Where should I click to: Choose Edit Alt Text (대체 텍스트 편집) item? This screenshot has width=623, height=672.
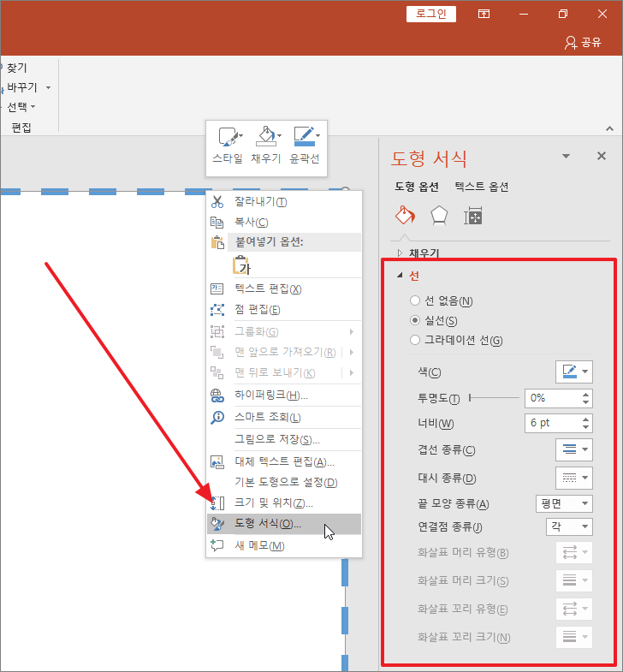point(284,461)
